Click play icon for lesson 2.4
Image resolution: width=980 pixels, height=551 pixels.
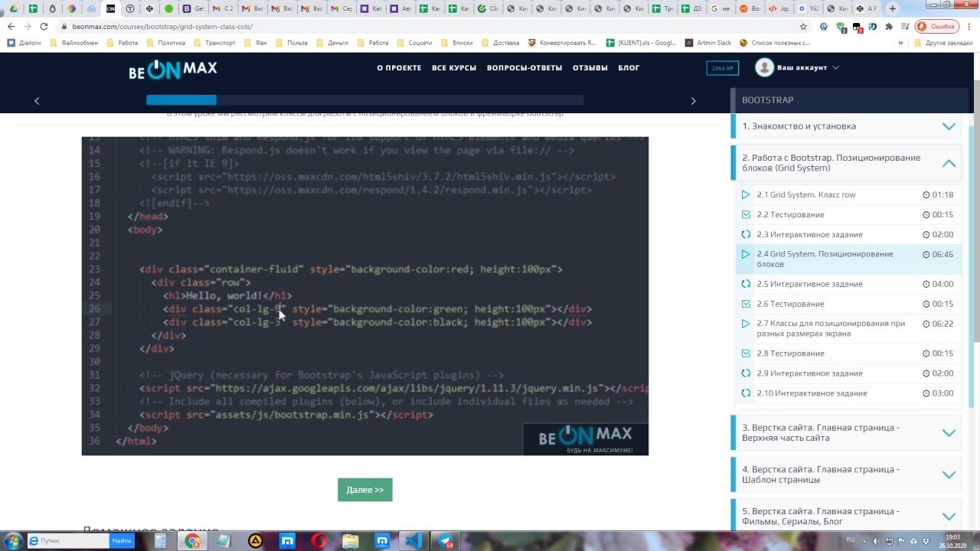point(746,254)
